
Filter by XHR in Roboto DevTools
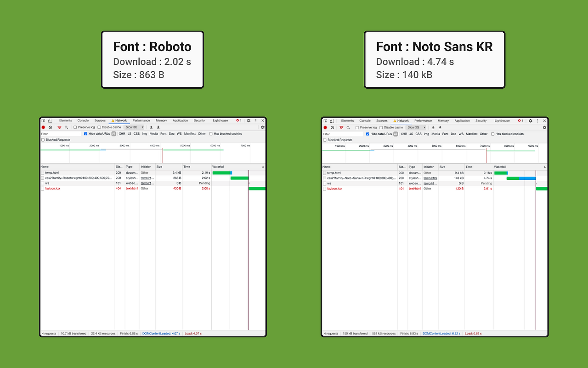point(122,134)
